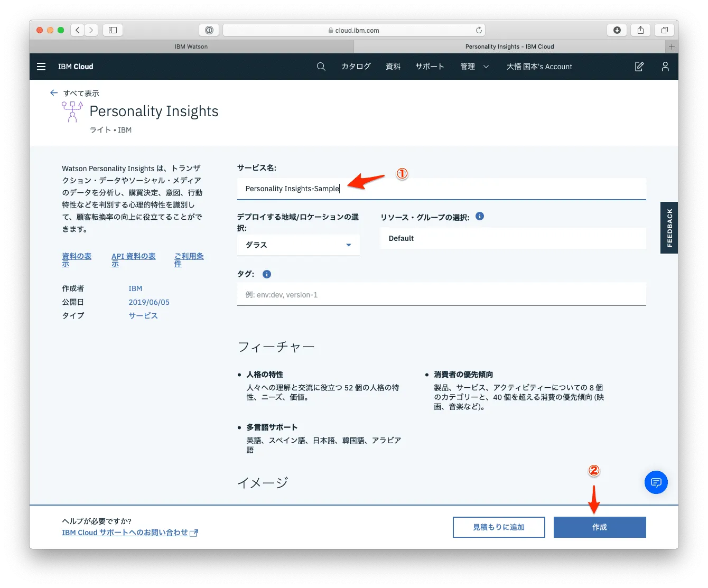Viewport: 708px width, 588px height.
Task: Click the 作成 create button
Action: pyautogui.click(x=600, y=527)
